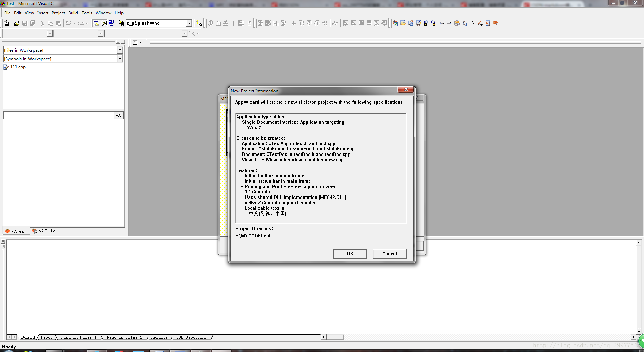Close the workspace side panel
Screen dimensions: 644x352
pos(123,42)
